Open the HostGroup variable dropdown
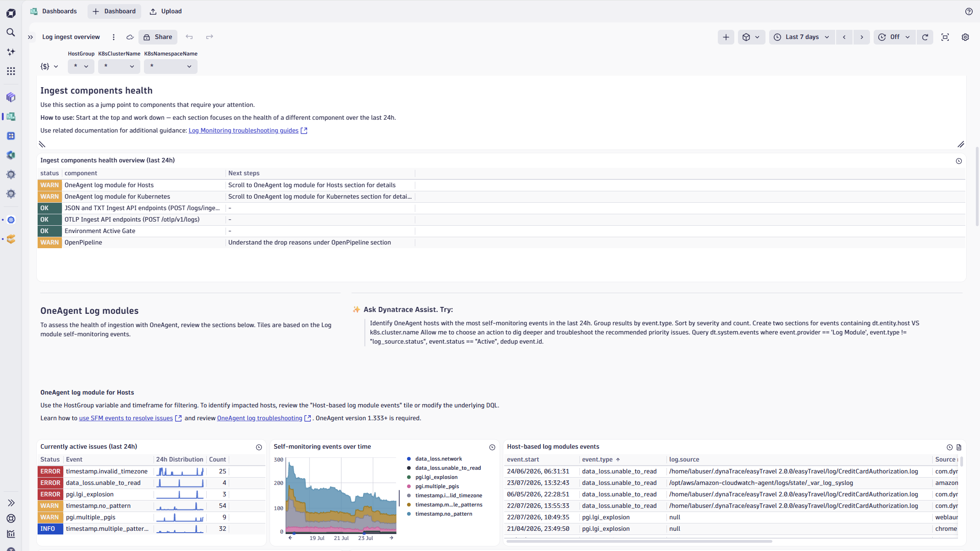This screenshot has width=980, height=551. (81, 67)
